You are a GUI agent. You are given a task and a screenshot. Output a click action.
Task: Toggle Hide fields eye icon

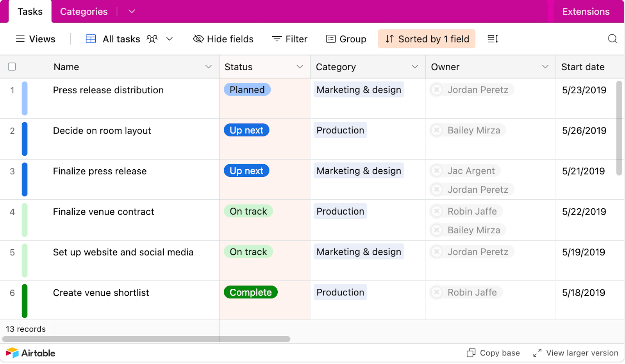(x=198, y=39)
